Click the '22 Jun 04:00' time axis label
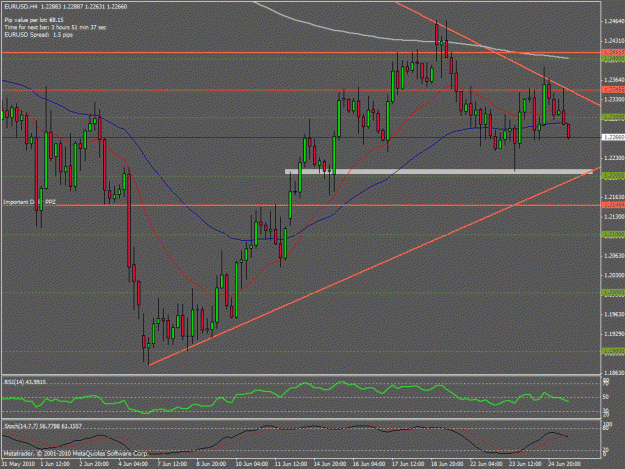Viewport: 625px width, 469px height. pos(486,464)
